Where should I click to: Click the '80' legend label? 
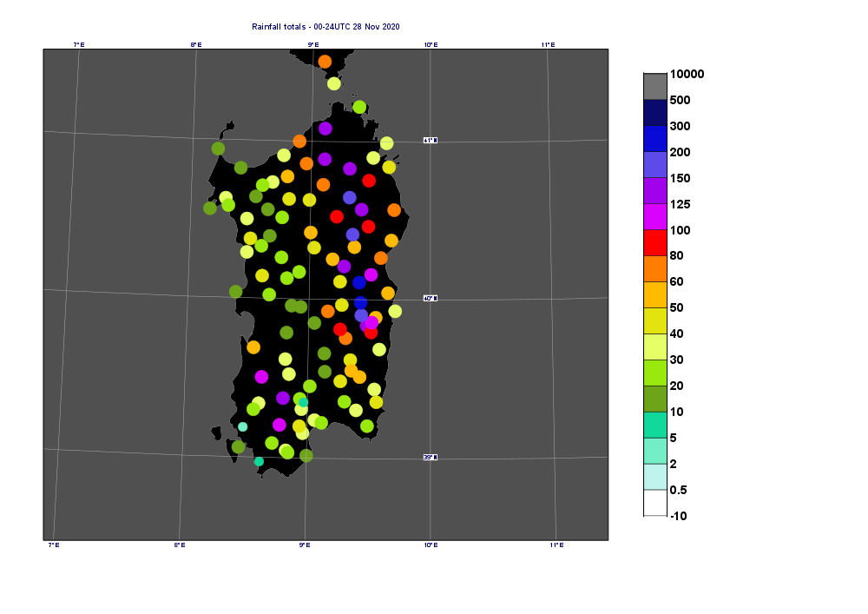(x=676, y=256)
